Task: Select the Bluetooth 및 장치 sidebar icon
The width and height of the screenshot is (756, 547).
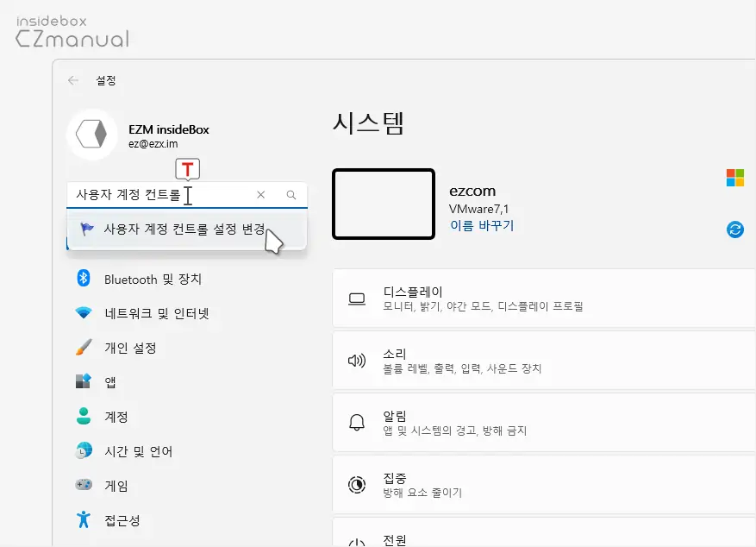Action: (82, 278)
